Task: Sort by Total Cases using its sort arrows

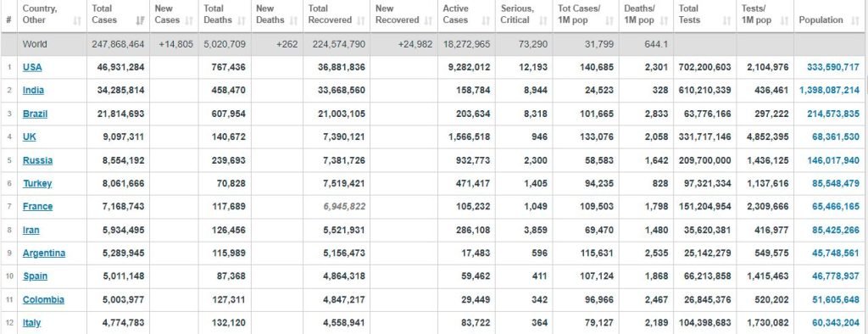Action: pos(141,20)
